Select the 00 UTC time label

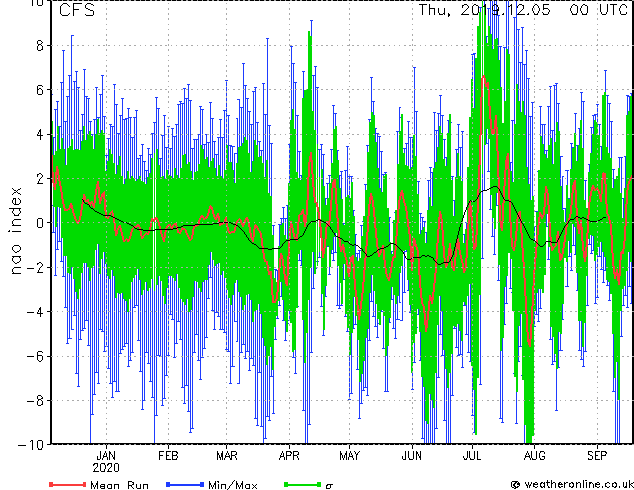click(598, 10)
